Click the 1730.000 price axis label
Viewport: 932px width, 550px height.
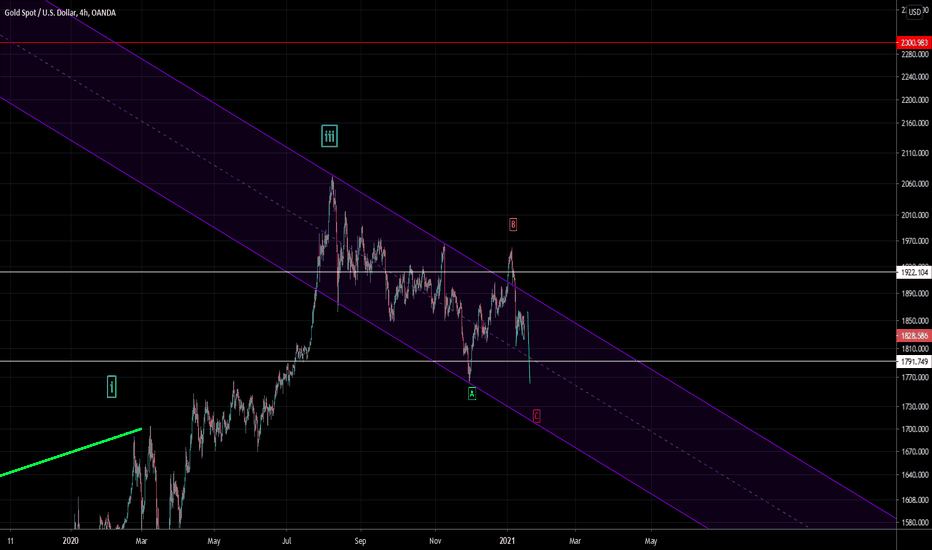915,406
